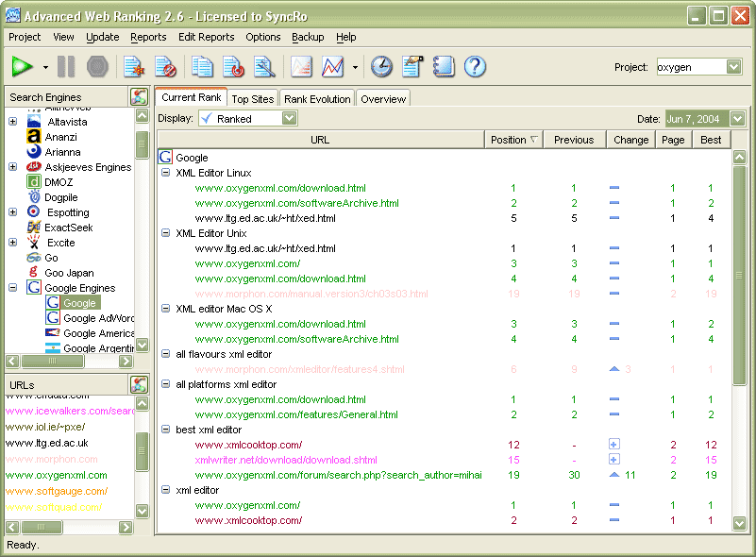Click the line chart toolbar icon

(332, 66)
